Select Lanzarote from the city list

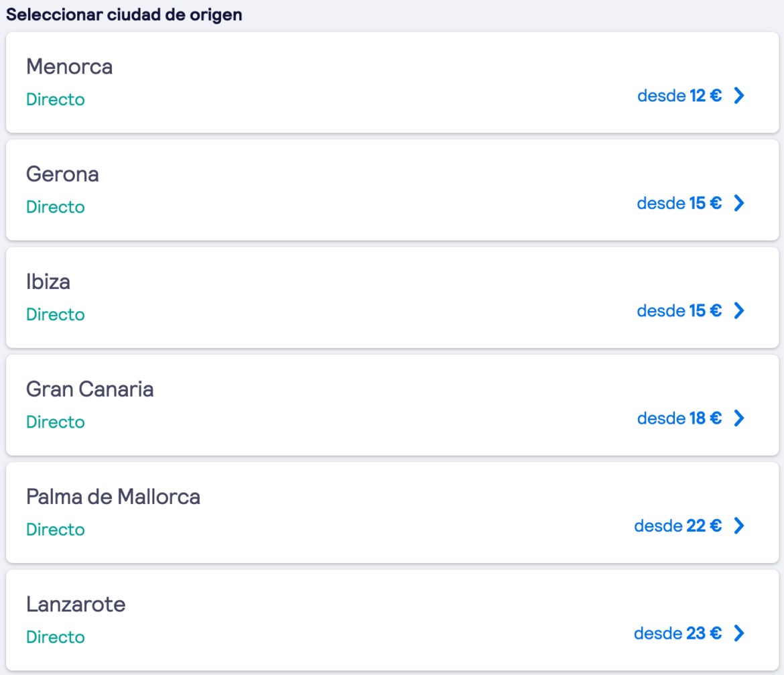coord(76,604)
